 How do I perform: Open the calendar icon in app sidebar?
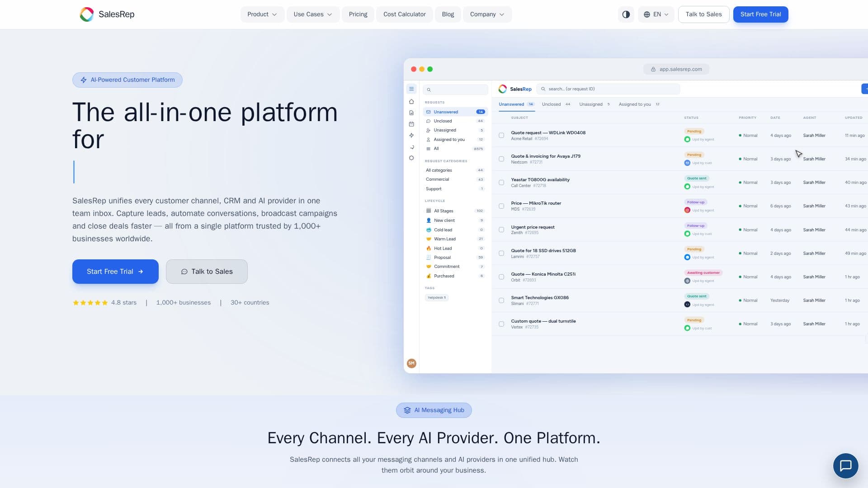tap(411, 124)
